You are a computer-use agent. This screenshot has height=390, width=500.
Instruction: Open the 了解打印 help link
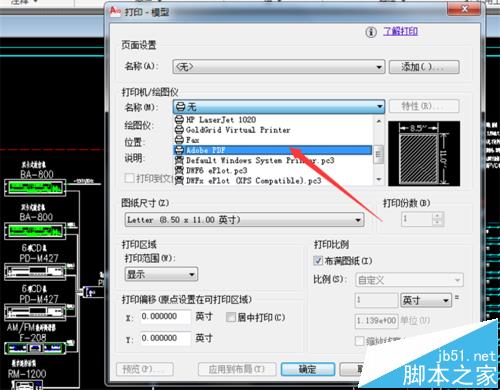[x=400, y=31]
